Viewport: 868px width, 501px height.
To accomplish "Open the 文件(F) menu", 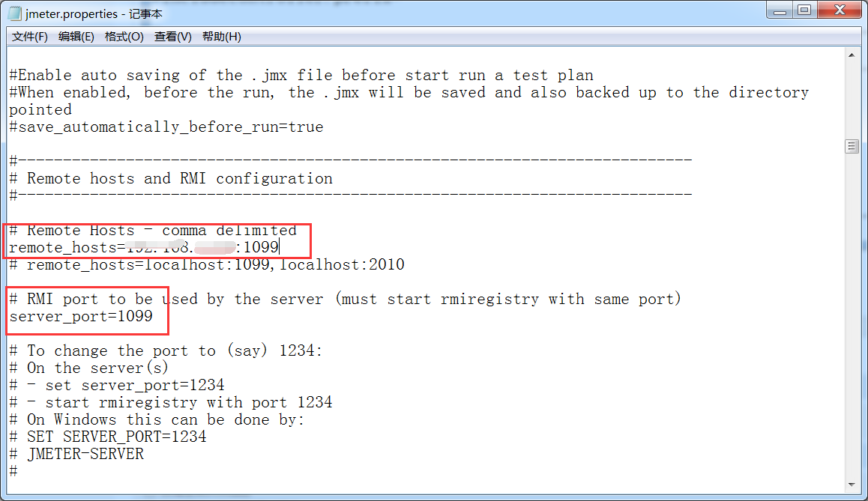I will click(x=30, y=37).
